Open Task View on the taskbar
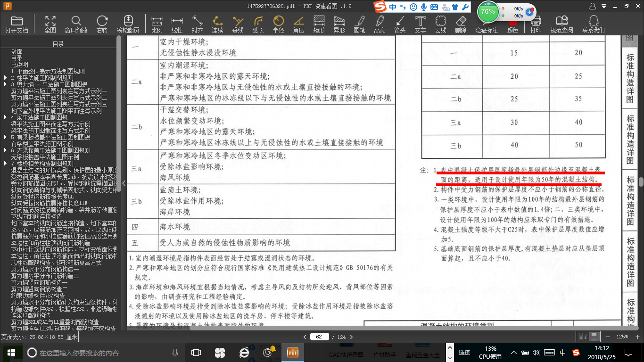Image resolution: width=644 pixels, height=362 pixels. click(x=196, y=353)
